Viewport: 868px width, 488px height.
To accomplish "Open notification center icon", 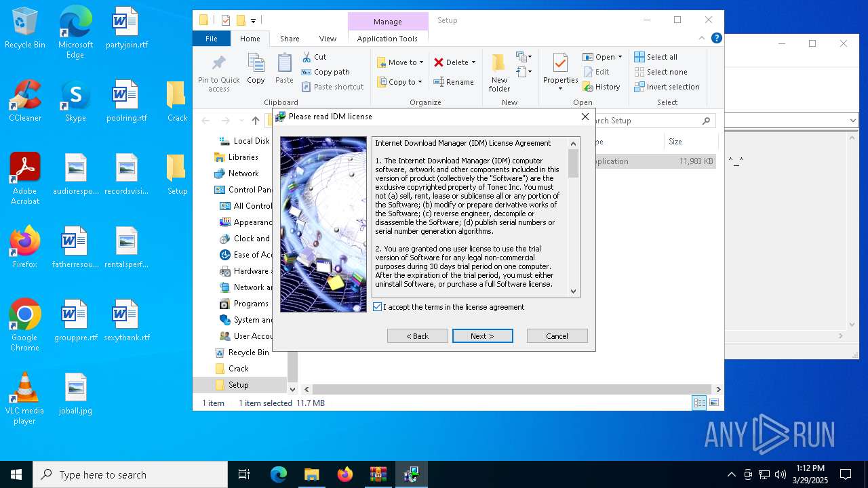I will click(846, 474).
